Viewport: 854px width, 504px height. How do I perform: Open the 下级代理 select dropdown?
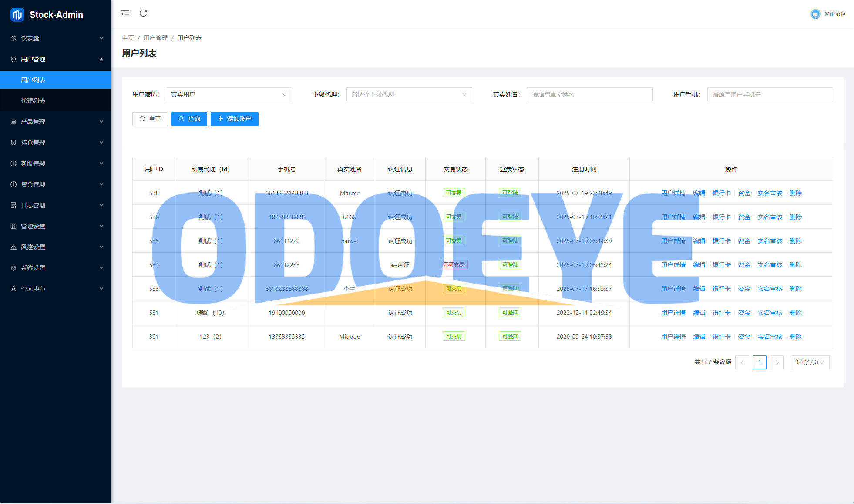[409, 94]
